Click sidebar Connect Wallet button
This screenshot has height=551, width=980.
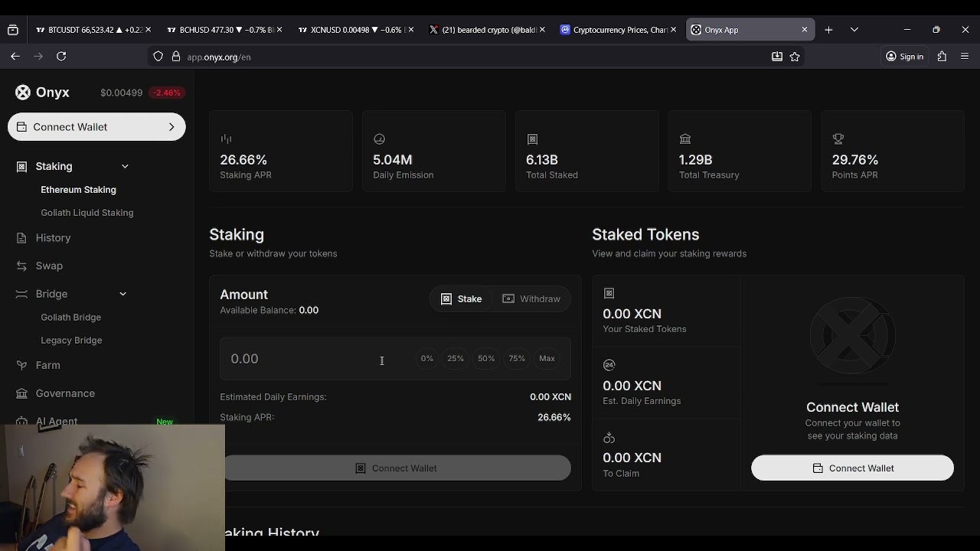96,127
